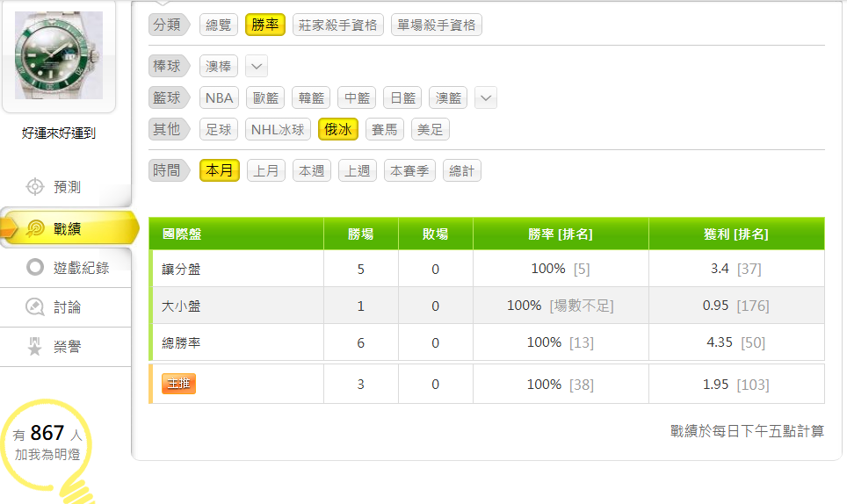Viewport: 847px width, 504px height.
Task: Select the 勝率 category filter
Action: (x=264, y=25)
